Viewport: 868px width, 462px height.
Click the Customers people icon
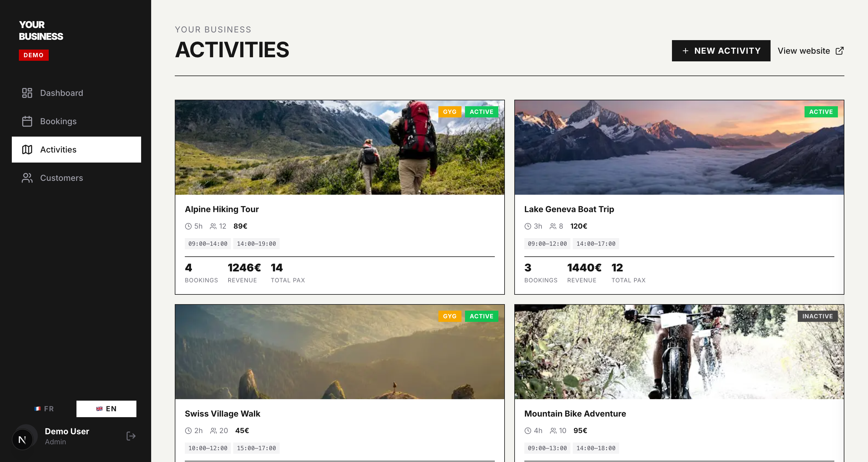[27, 178]
